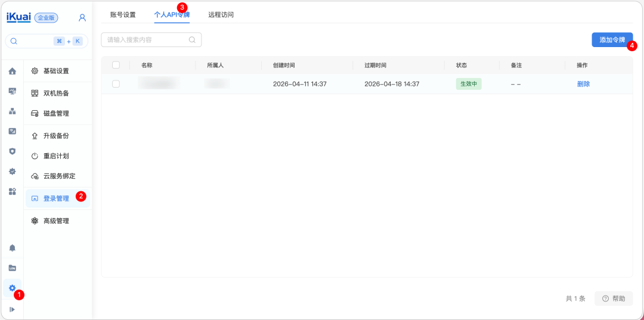Image resolution: width=644 pixels, height=320 pixels.
Task: Toggle select-all checkbox in table header
Action: [116, 65]
